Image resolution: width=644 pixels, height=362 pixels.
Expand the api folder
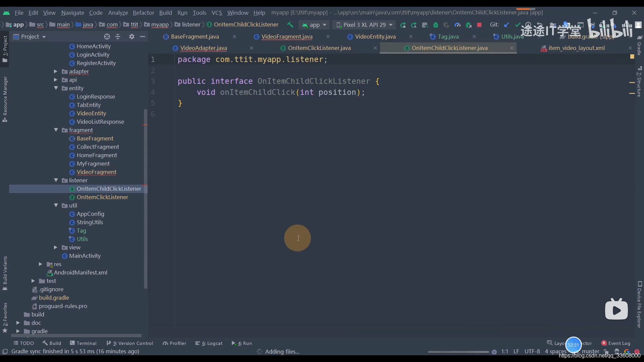click(56, 80)
